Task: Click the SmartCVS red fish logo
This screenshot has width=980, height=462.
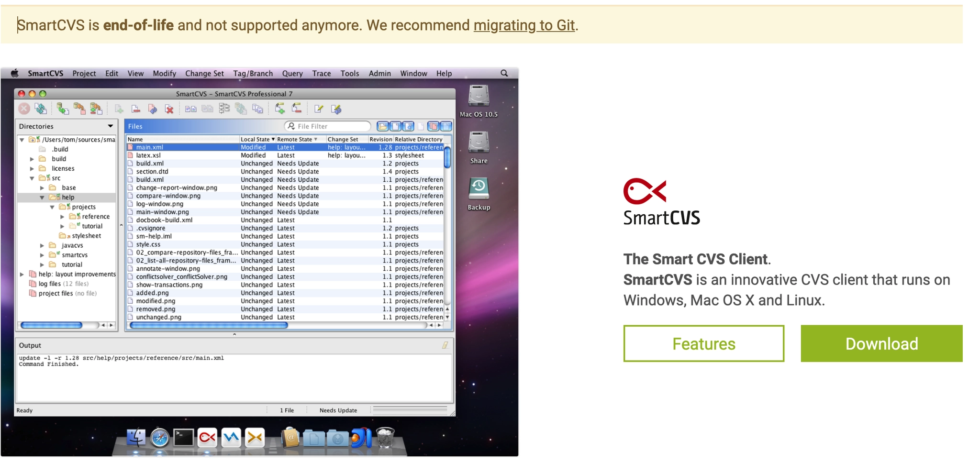Action: click(x=645, y=191)
